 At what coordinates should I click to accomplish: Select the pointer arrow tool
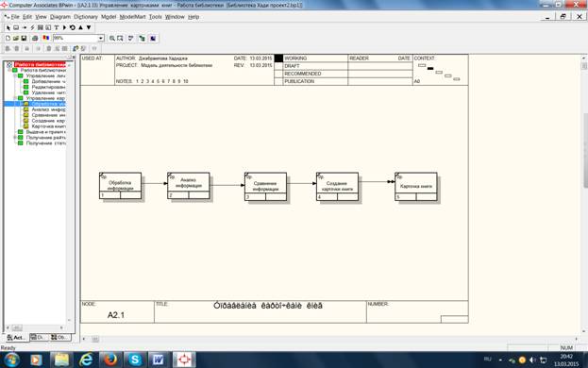[x=8, y=27]
